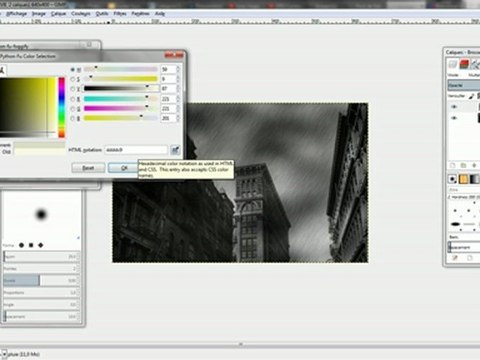Viewport: 480px width, 360px height.
Task: Create a new layer with the page icon
Action: [453, 165]
